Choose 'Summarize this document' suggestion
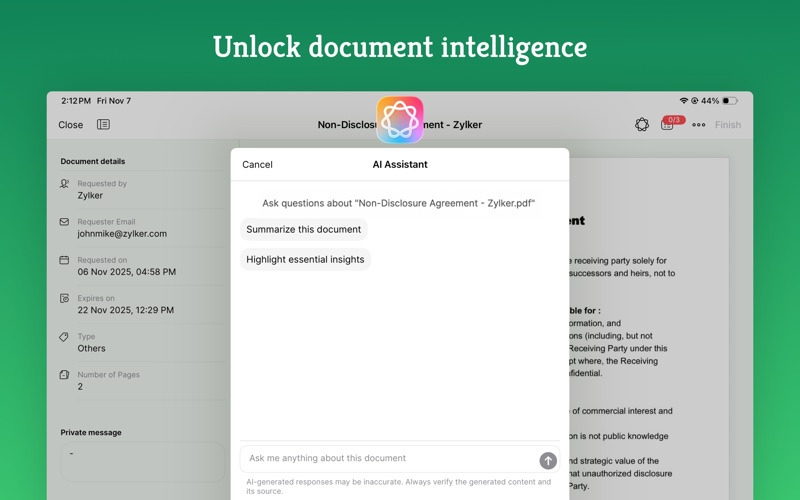This screenshot has width=800, height=500. pyautogui.click(x=303, y=229)
